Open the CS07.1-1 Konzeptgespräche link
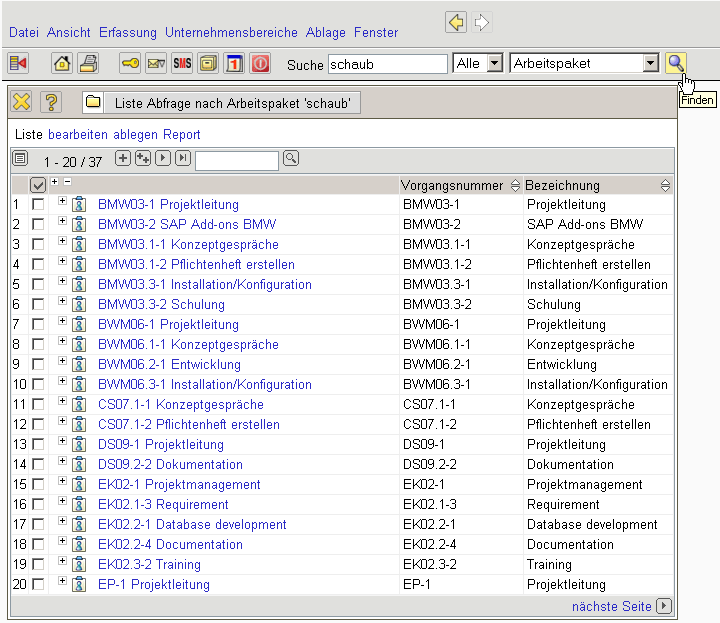720x623 pixels. click(180, 404)
